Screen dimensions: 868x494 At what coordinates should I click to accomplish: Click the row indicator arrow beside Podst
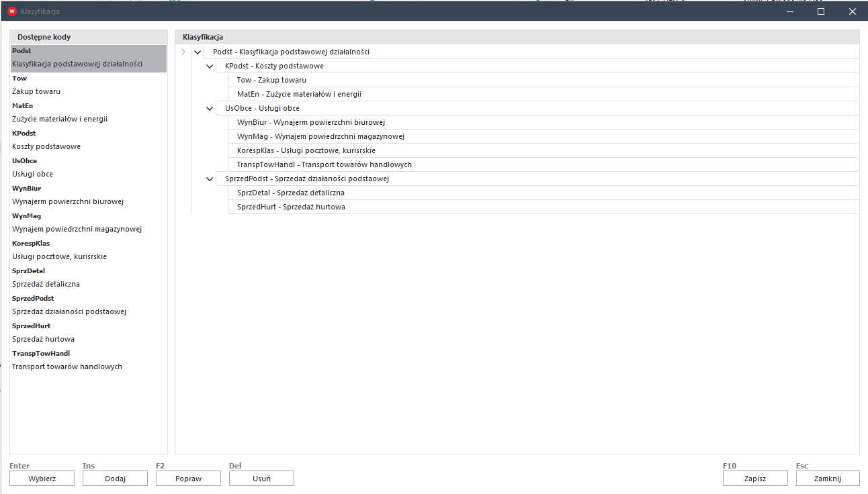coord(183,52)
